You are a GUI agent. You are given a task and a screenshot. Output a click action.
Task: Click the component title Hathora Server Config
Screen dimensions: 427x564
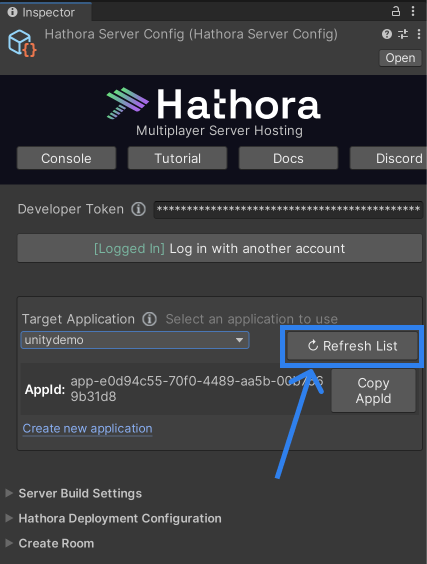pos(191,34)
